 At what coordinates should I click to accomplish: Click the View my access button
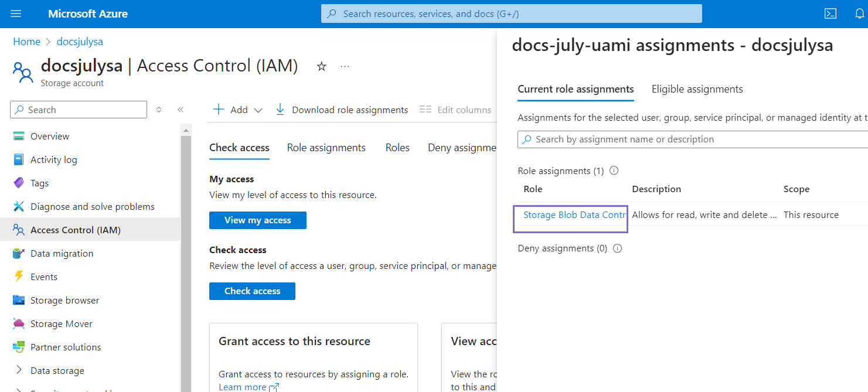click(257, 220)
